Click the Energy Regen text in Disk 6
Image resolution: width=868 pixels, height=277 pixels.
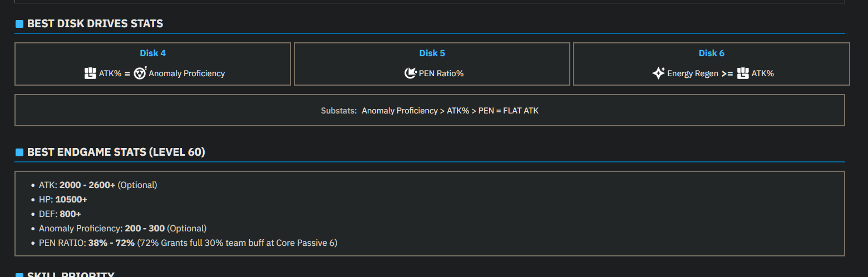[693, 73]
